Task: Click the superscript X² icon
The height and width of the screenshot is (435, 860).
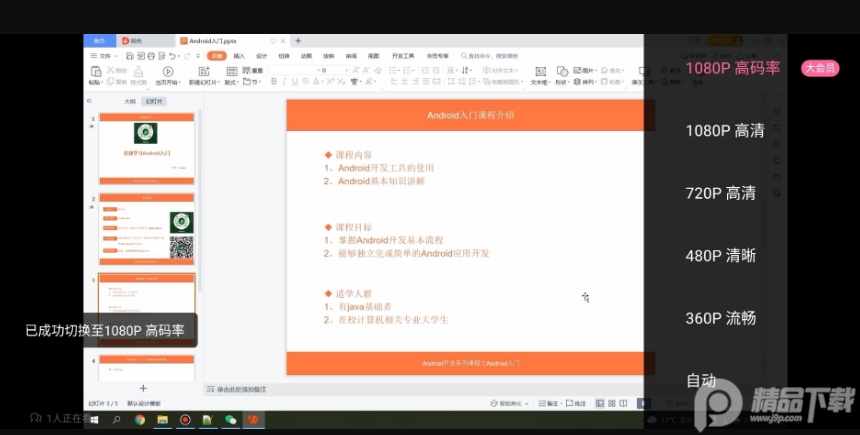Action: pyautogui.click(x=330, y=82)
